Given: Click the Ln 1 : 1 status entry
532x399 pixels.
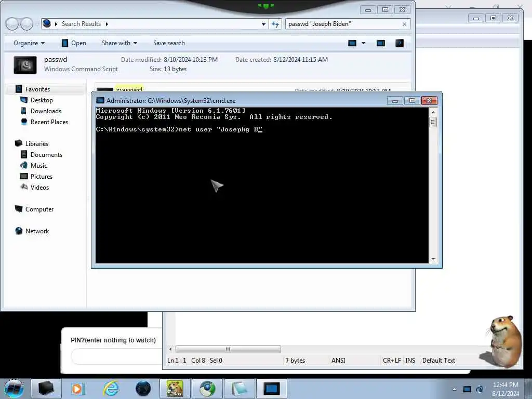Looking at the screenshot, I should coord(177,361).
